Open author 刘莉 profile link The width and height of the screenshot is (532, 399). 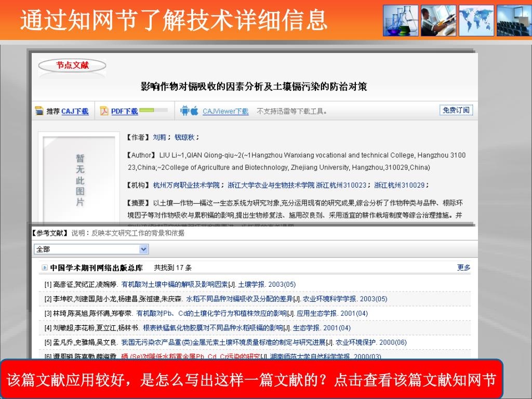pos(159,137)
